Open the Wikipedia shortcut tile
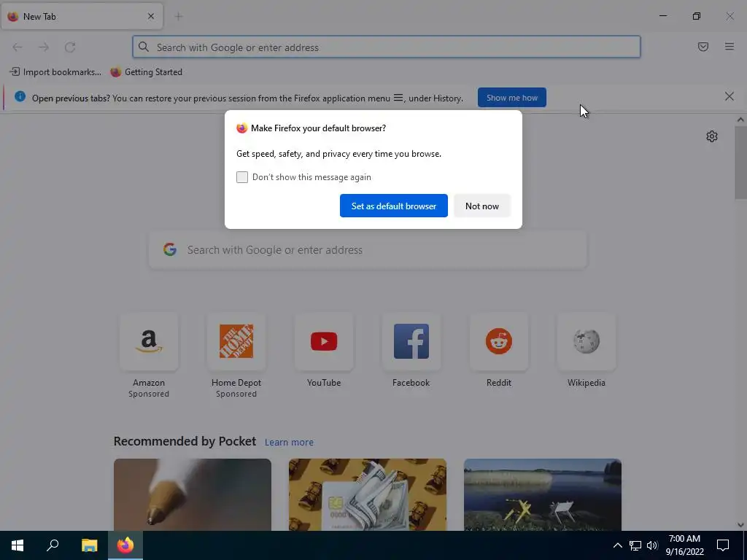Image resolution: width=747 pixels, height=560 pixels. (x=587, y=341)
